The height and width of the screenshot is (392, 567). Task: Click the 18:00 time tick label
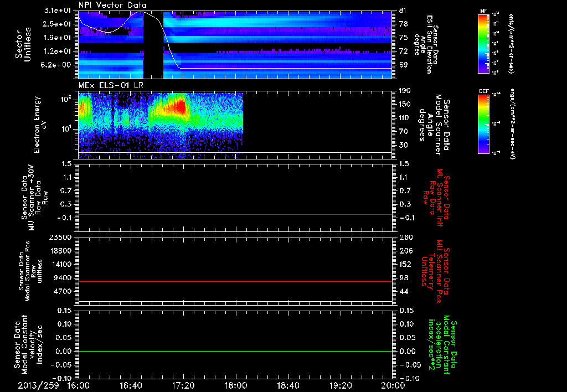[x=236, y=386]
